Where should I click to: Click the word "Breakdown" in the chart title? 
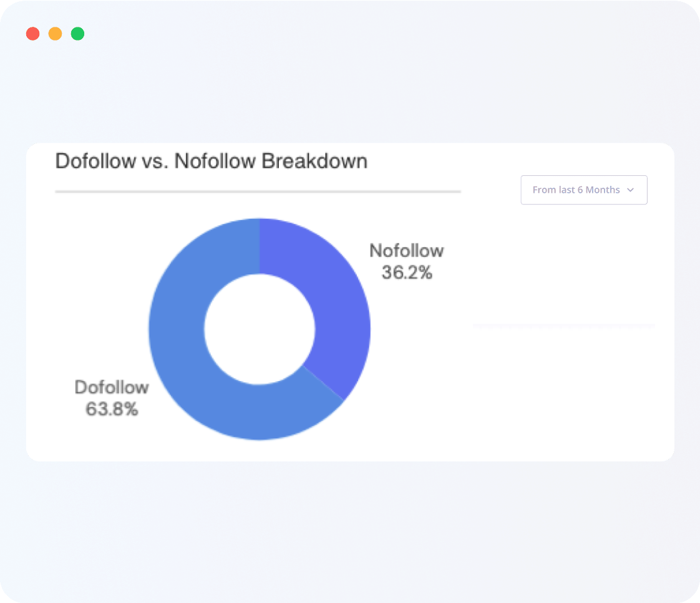point(314,162)
